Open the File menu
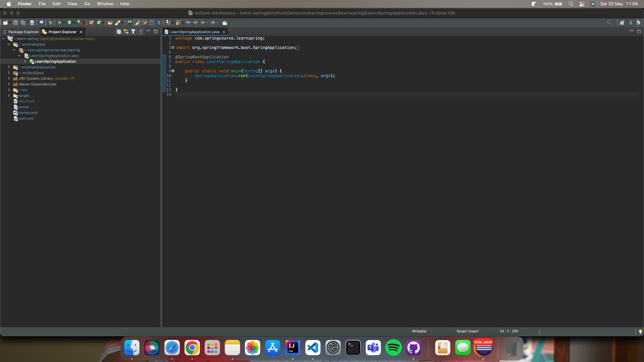Screen dimensions: 644x362 click(42, 4)
